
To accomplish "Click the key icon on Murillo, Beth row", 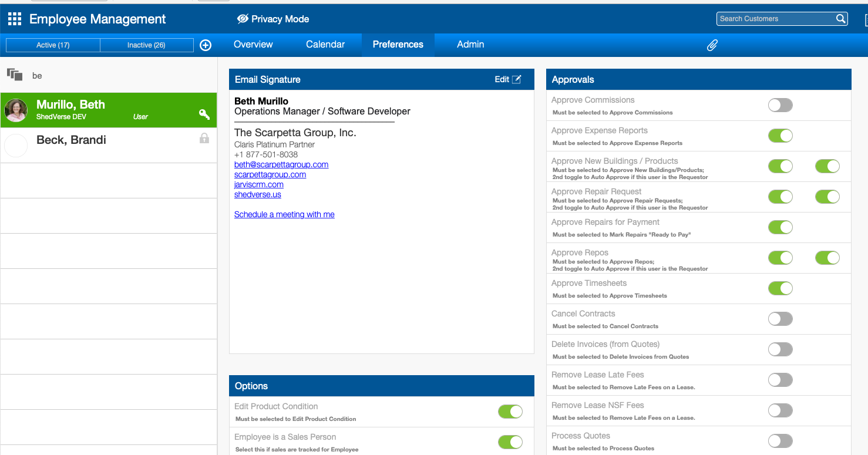I will (x=204, y=114).
